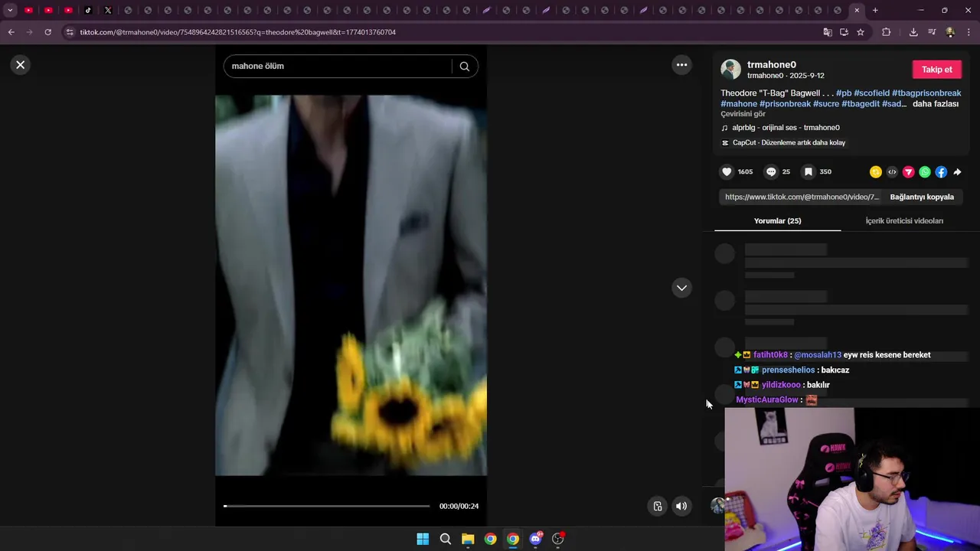Open the #mahone hashtag
Screen dimensions: 980x551
click(x=739, y=104)
